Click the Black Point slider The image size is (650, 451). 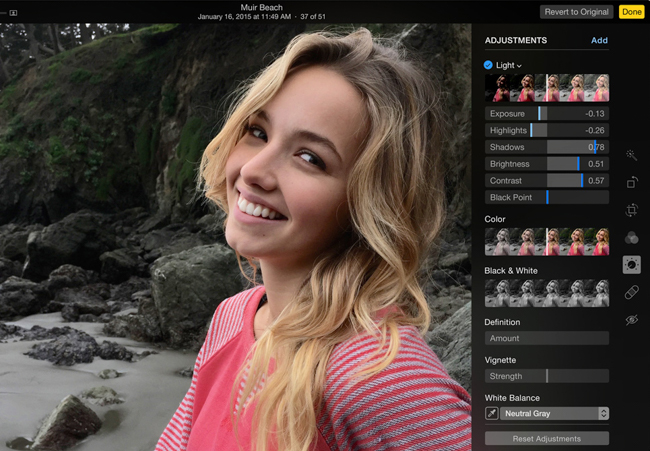pos(547,197)
